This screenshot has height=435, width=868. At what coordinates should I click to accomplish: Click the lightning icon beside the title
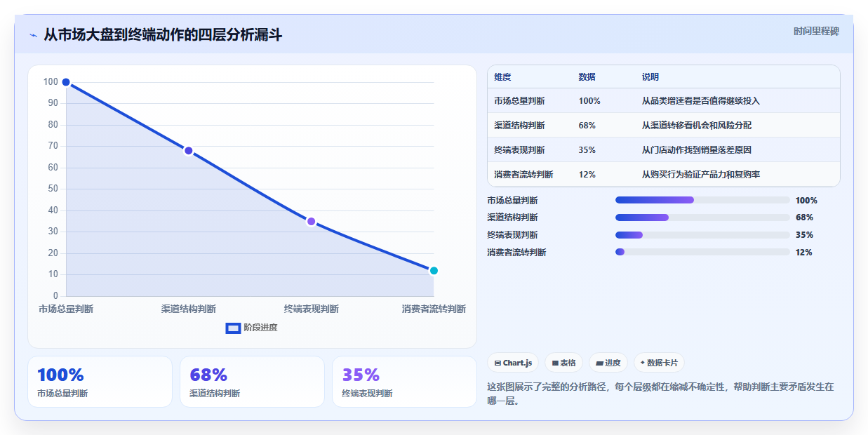(x=33, y=35)
